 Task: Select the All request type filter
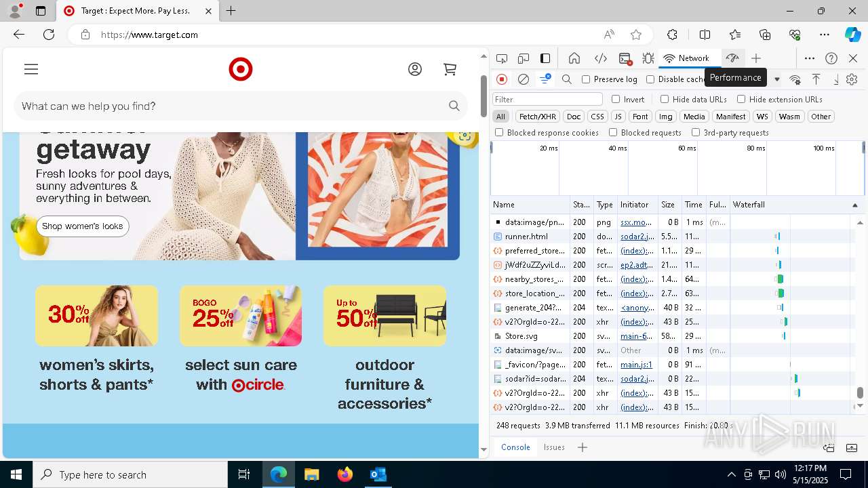(x=500, y=117)
